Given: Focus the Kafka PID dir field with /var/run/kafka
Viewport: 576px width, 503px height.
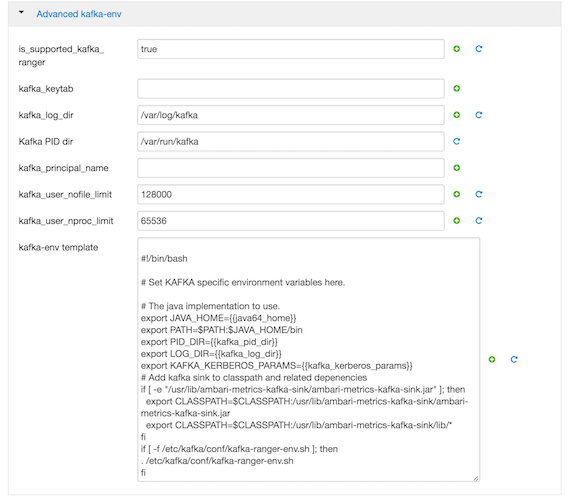Looking at the screenshot, I should tap(291, 141).
